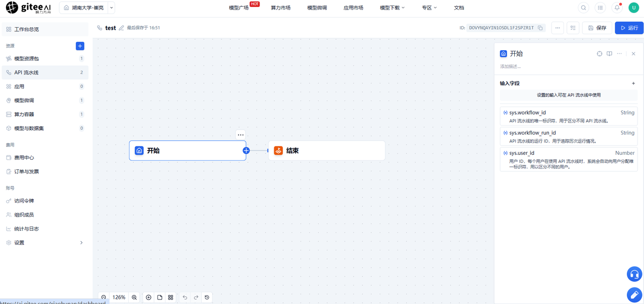The height and width of the screenshot is (304, 644).
Task: Go to 算力市场 in the top navigation
Action: 281,8
